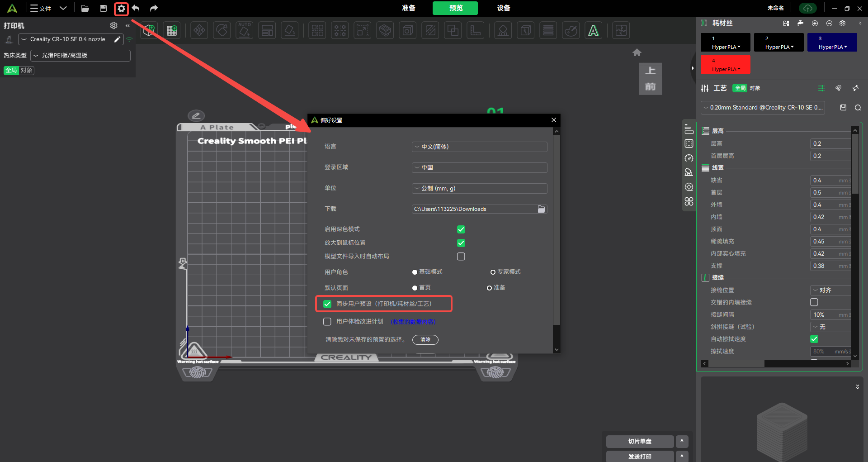Enable user experience improvement plan checkbox
868x462 pixels.
pos(327,322)
